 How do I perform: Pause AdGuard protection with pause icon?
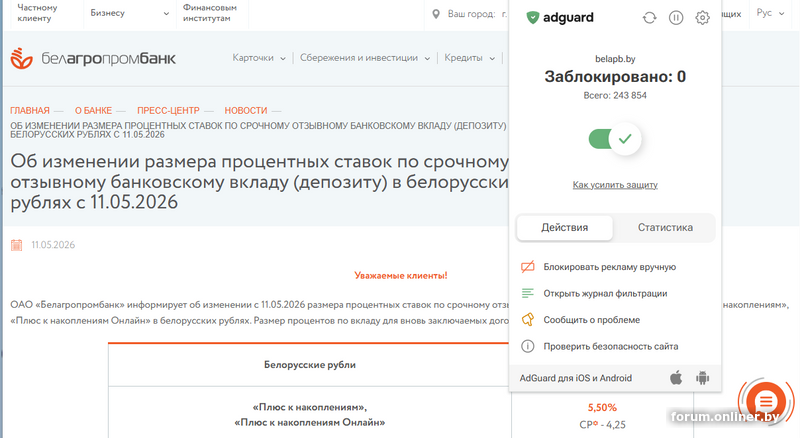[676, 18]
